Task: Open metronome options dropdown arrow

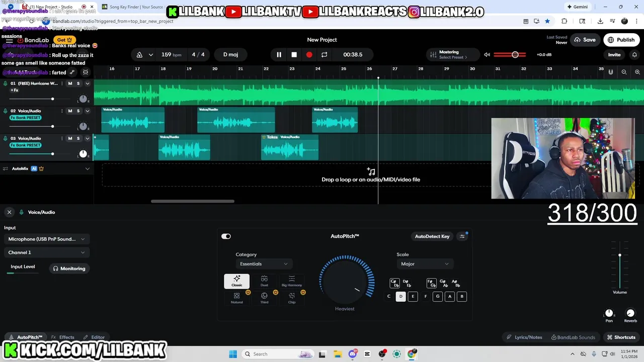Action: 150,55
